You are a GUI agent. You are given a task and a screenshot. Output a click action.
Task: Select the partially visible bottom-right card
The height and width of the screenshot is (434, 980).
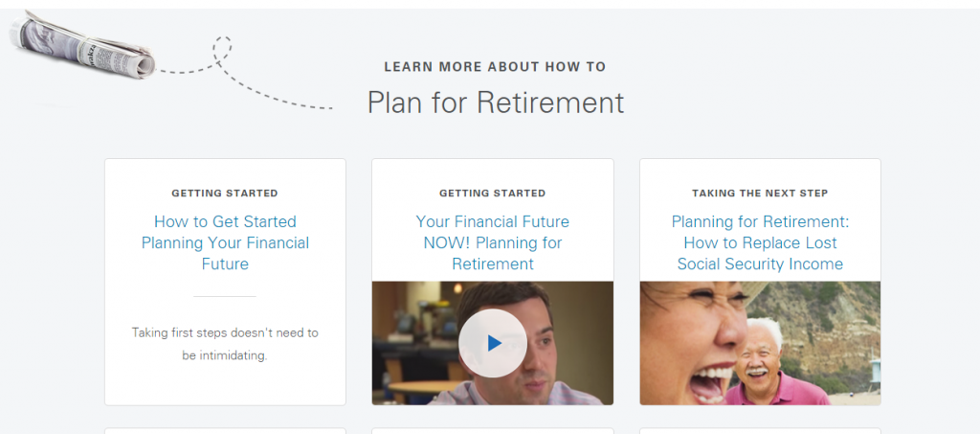click(x=760, y=431)
